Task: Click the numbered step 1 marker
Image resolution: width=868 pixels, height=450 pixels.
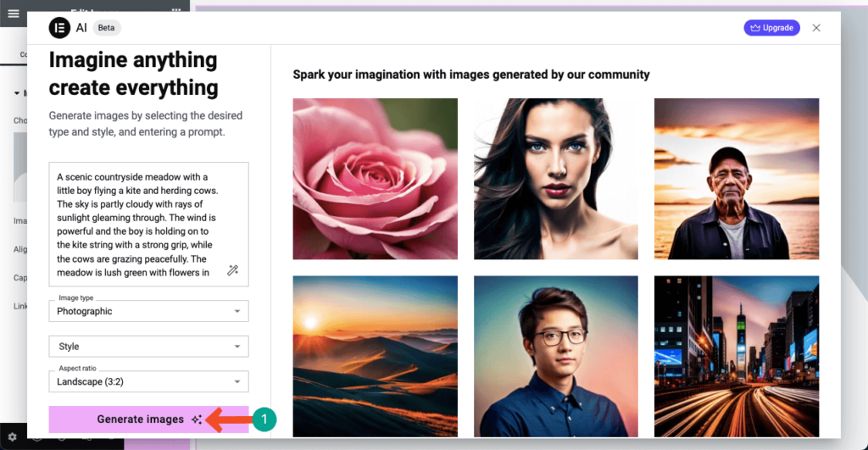Action: click(x=265, y=419)
